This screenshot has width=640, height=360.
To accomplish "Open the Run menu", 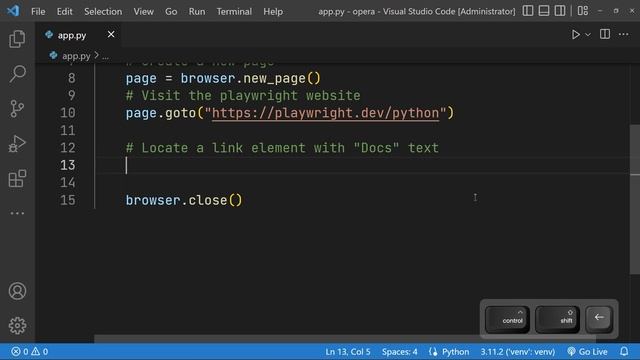I will coord(197,11).
